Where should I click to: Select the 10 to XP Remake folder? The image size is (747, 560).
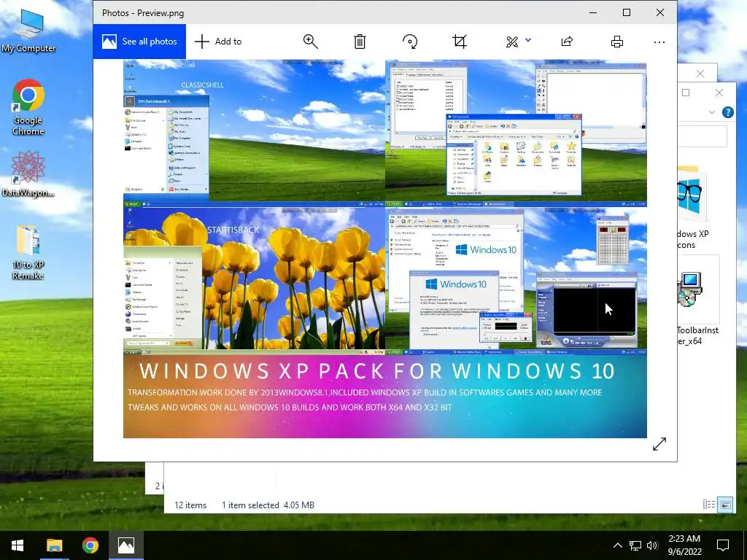(28, 253)
